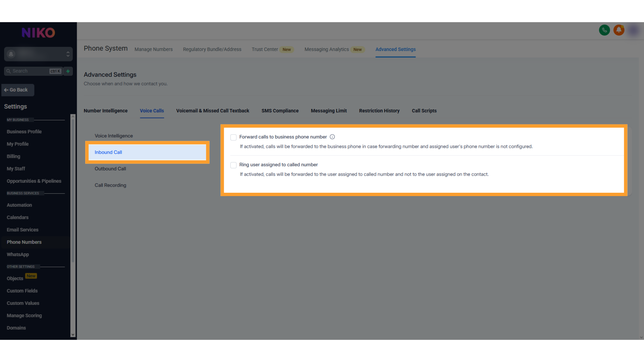644x362 pixels.
Task: Check Ring user assigned to called number
Action: click(x=233, y=165)
